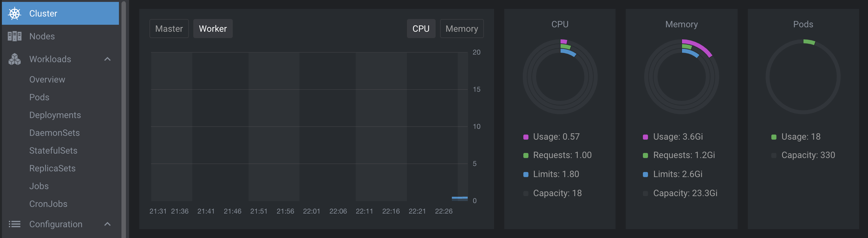868x238 pixels.
Task: Show Memory metrics in chart
Action: click(x=462, y=29)
